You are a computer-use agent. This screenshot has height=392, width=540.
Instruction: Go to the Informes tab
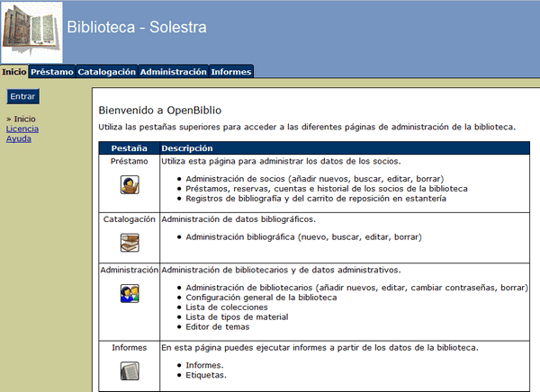(231, 72)
